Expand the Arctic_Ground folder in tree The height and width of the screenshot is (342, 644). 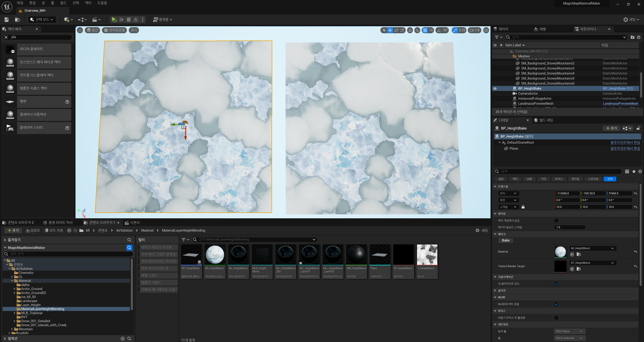[14, 289]
